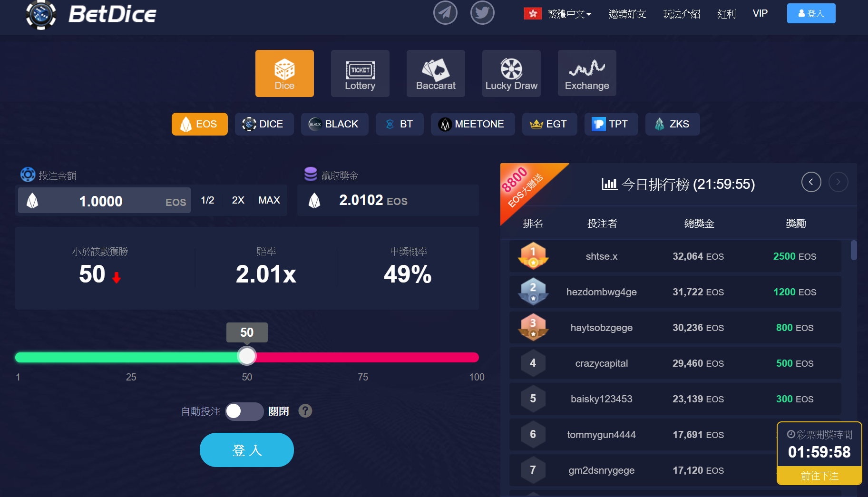
Task: Click player name baisky123453
Action: coord(602,399)
